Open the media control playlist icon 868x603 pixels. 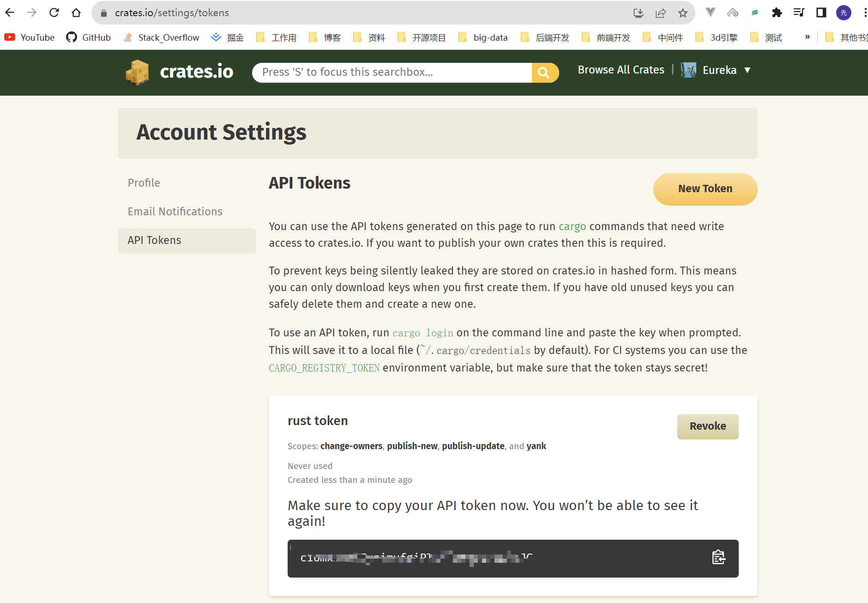click(799, 12)
